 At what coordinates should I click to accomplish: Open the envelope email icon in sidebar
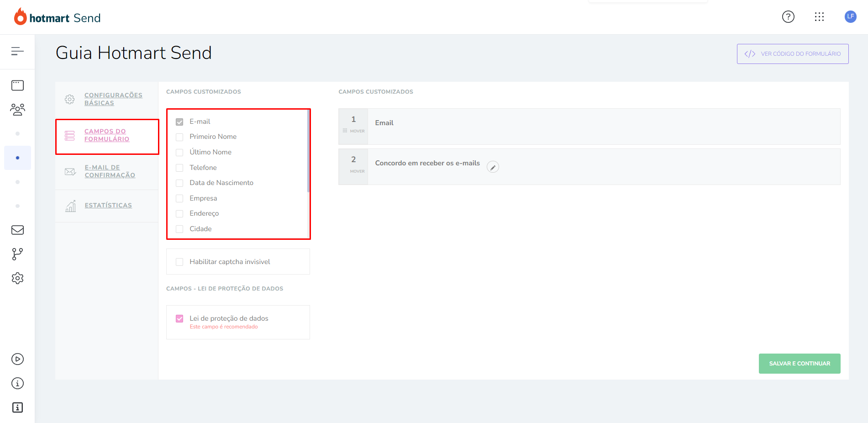[17, 230]
